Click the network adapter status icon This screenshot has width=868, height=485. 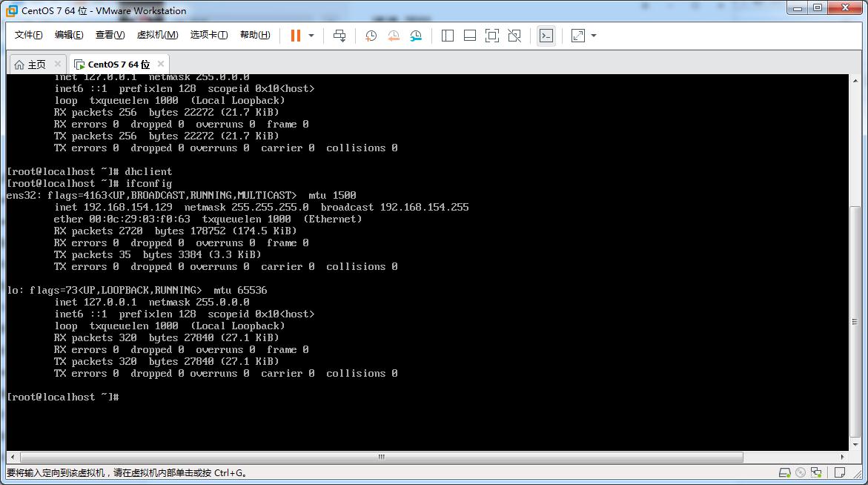point(816,472)
